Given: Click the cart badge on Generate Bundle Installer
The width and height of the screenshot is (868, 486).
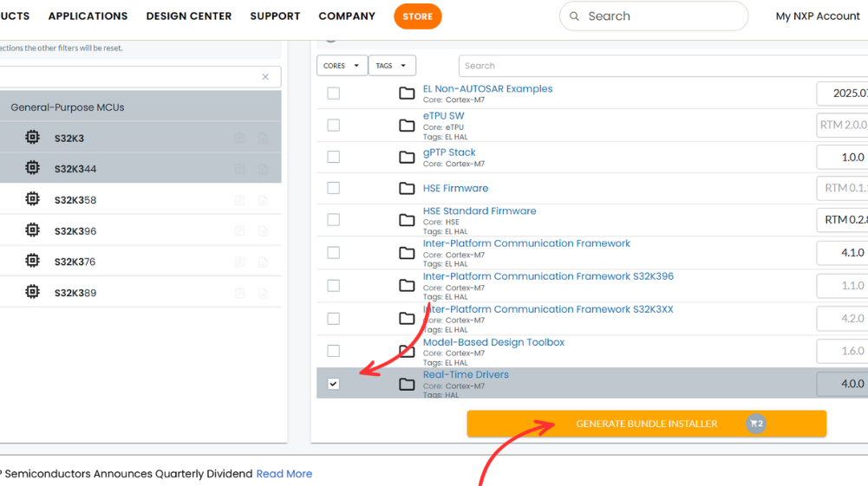Looking at the screenshot, I should [x=756, y=424].
